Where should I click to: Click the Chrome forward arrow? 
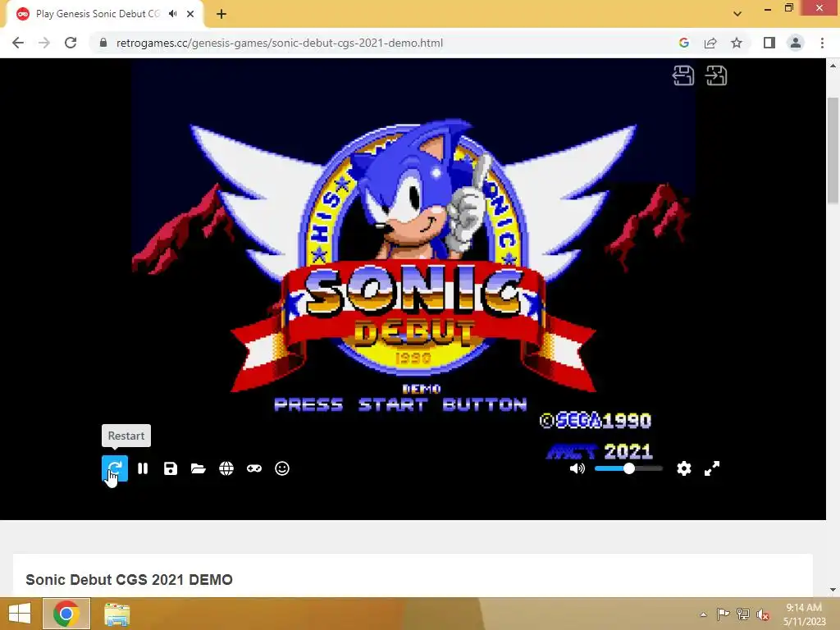pyautogui.click(x=44, y=43)
